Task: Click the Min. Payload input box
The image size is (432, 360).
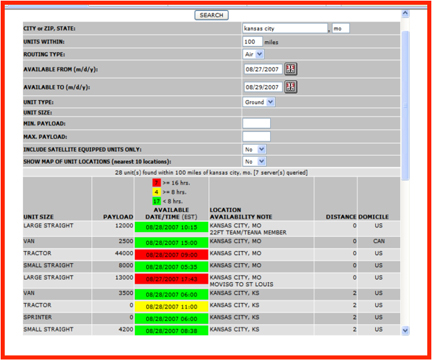Action: pyautogui.click(x=256, y=123)
